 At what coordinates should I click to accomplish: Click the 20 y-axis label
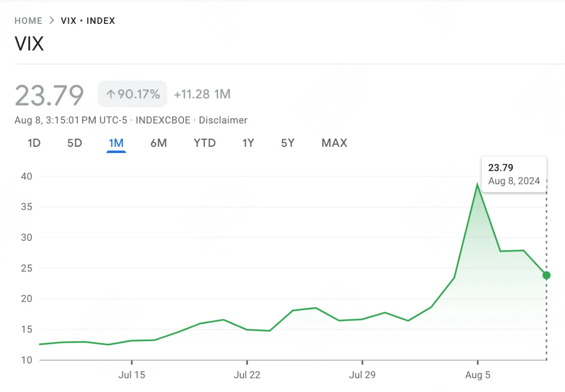[26, 299]
